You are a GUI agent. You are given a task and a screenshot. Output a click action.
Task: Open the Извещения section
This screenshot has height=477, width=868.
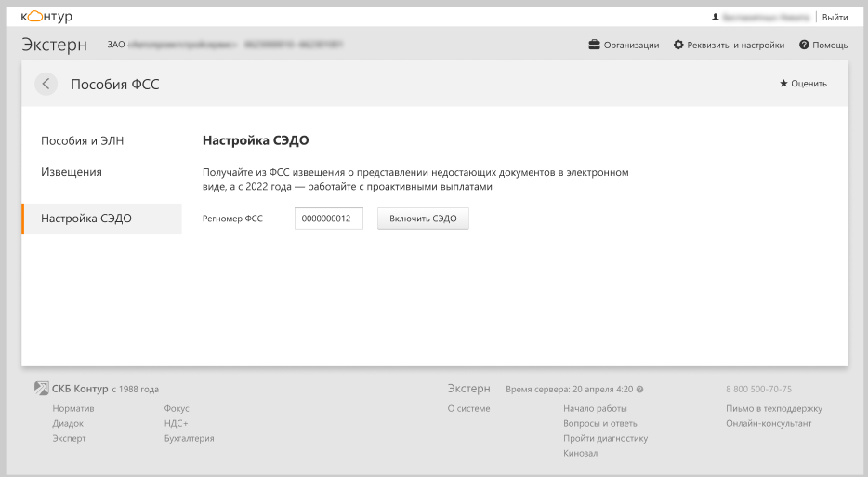coord(72,172)
